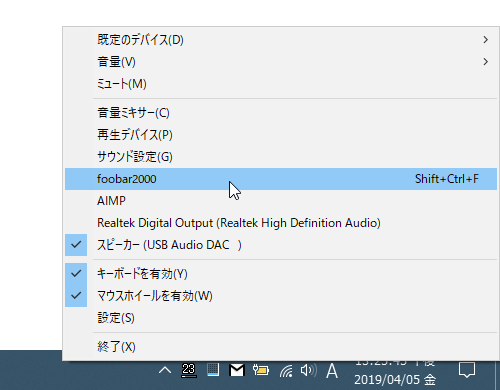The width and height of the screenshot is (500, 390).
Task: Open the 既定のデバイス(D) submenu entry
Action: coord(281,40)
